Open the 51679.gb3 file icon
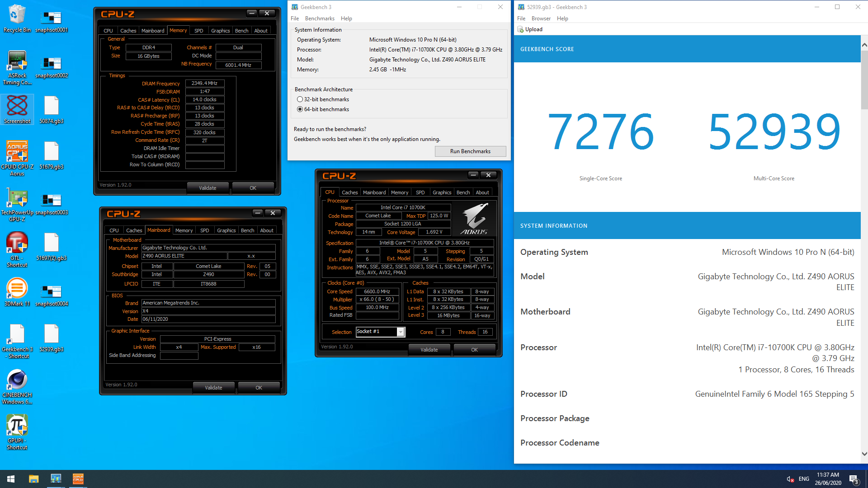The width and height of the screenshot is (868, 488). [x=52, y=155]
